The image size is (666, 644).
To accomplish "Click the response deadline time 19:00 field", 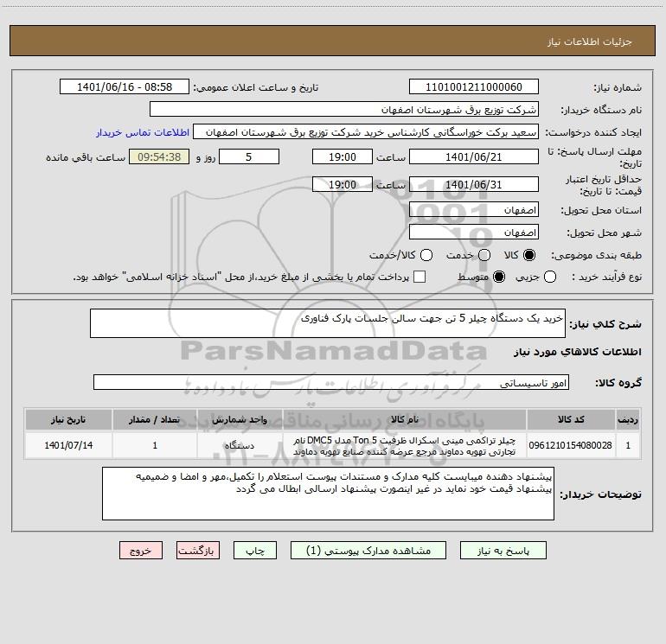I will click(x=343, y=156).
